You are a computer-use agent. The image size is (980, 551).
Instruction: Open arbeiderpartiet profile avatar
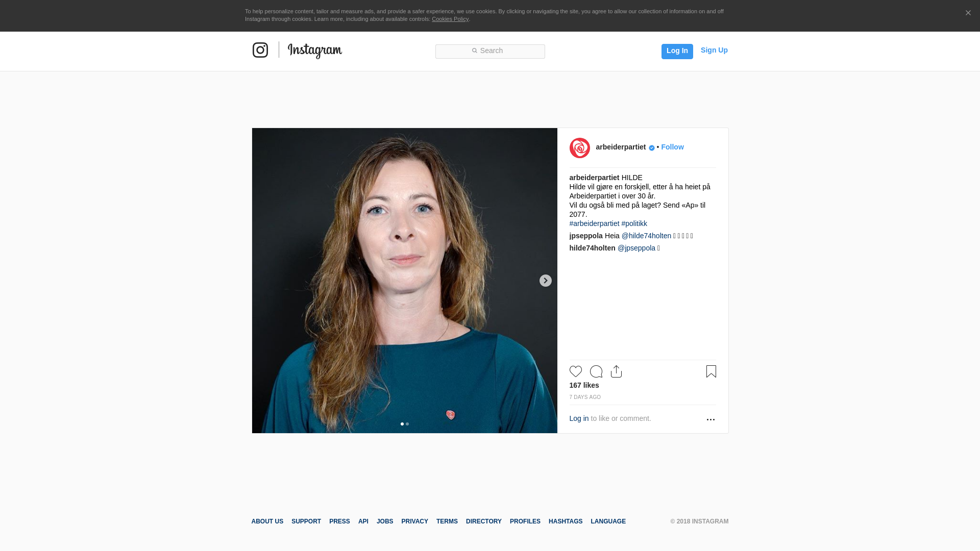[579, 148]
